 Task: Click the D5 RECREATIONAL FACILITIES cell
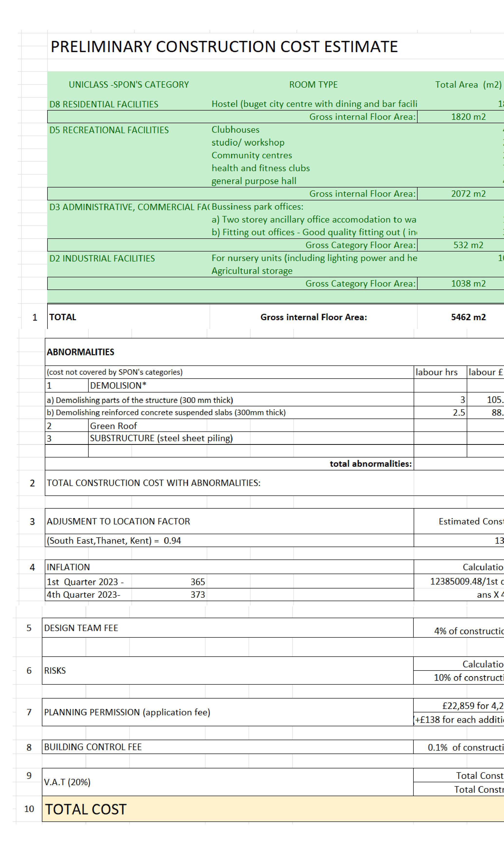click(x=109, y=130)
